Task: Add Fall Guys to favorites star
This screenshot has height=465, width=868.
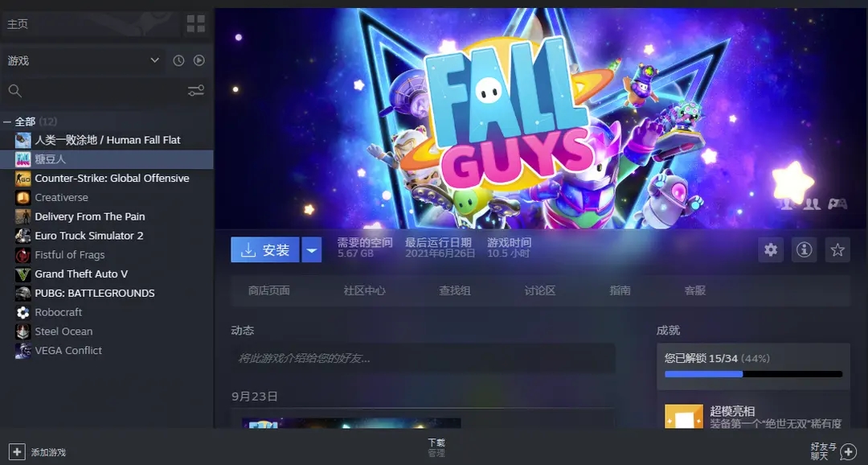Action: click(x=837, y=250)
